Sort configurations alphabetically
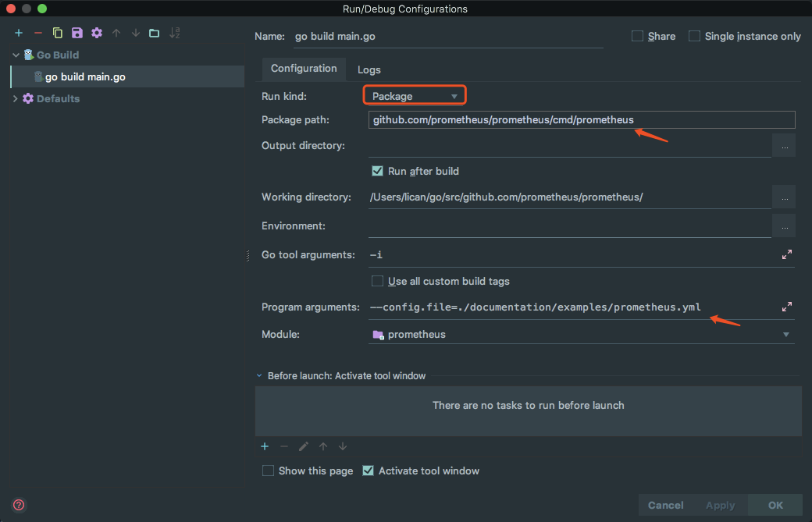This screenshot has height=522, width=812. [x=173, y=33]
